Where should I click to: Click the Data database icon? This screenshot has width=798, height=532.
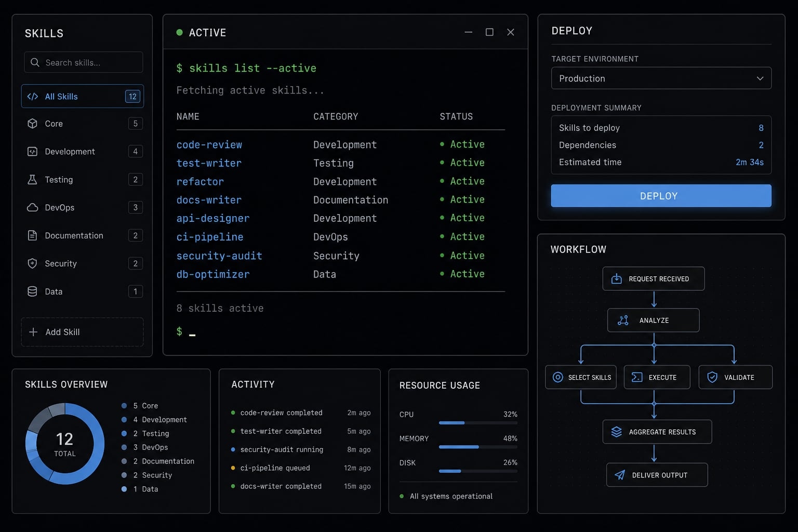pyautogui.click(x=32, y=291)
